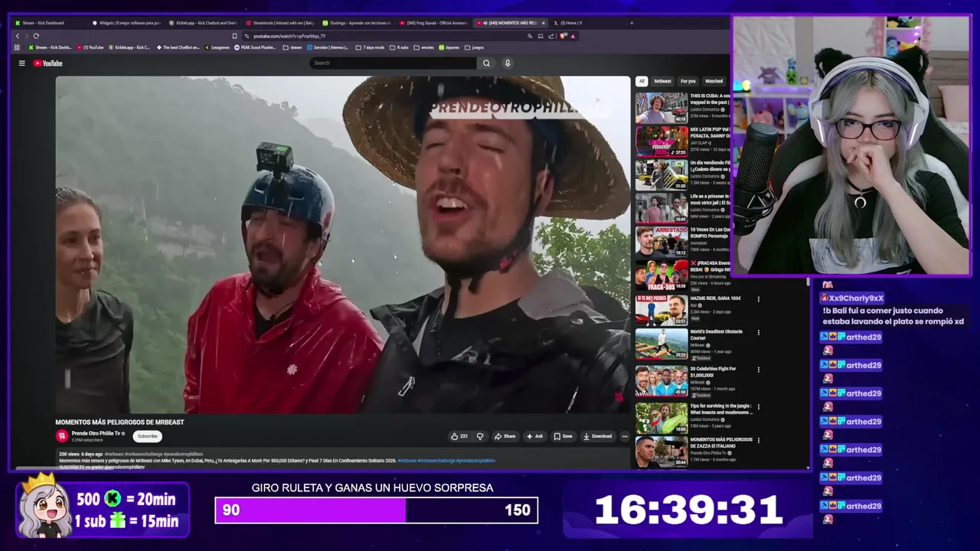This screenshot has height=551, width=980.
Task: Open the YouTube hamburger guide menu
Action: [21, 64]
